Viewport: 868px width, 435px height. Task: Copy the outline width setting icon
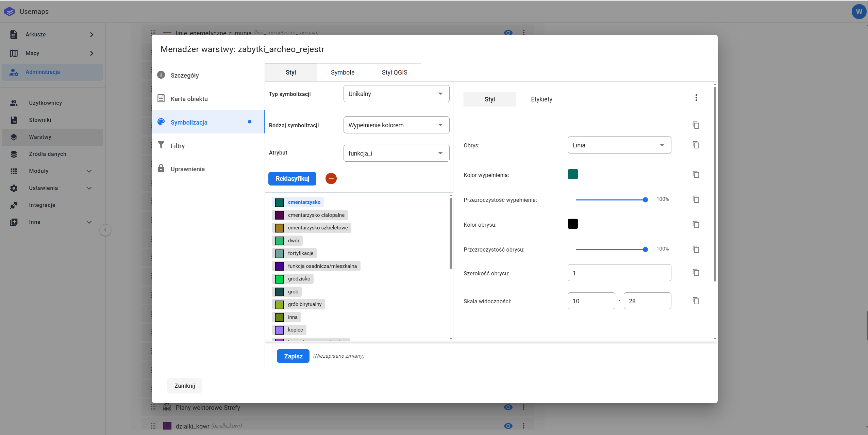tap(696, 273)
